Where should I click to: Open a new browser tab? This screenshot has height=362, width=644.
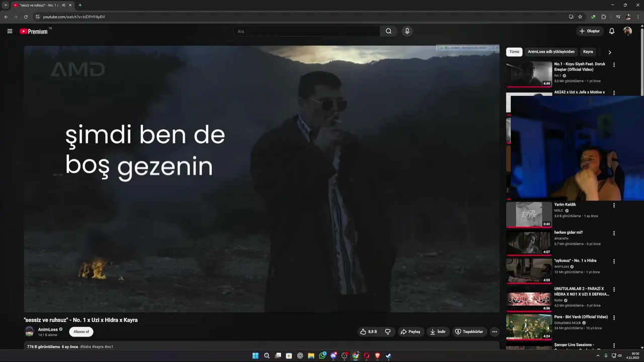point(80,5)
